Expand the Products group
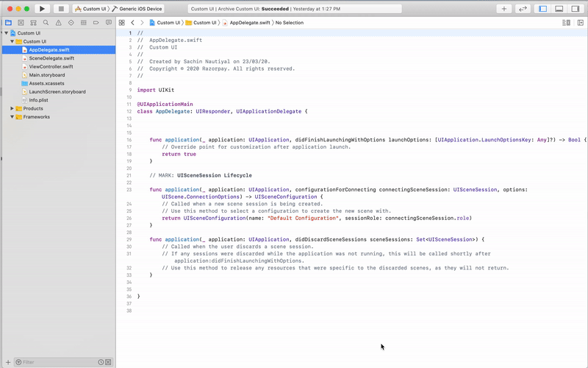This screenshot has width=588, height=368. point(12,108)
